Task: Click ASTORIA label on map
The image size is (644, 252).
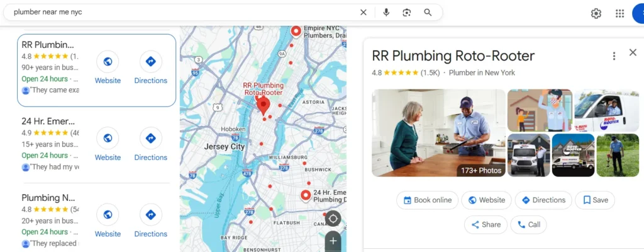Action: [313, 101]
